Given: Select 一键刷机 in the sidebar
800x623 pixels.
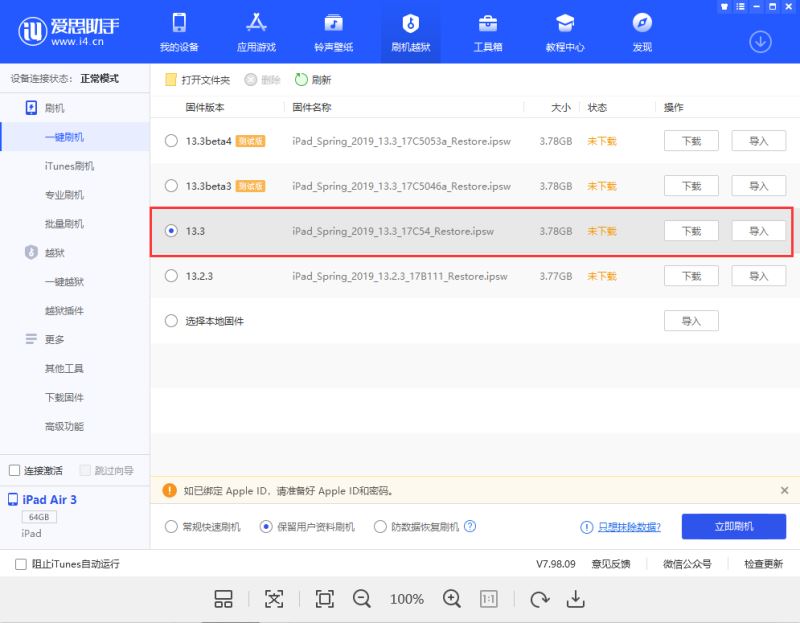Looking at the screenshot, I should 74,137.
